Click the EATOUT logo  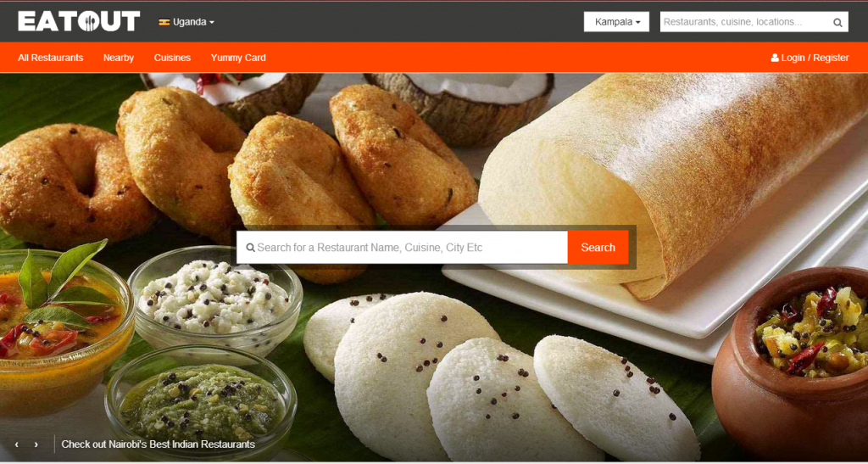[79, 21]
